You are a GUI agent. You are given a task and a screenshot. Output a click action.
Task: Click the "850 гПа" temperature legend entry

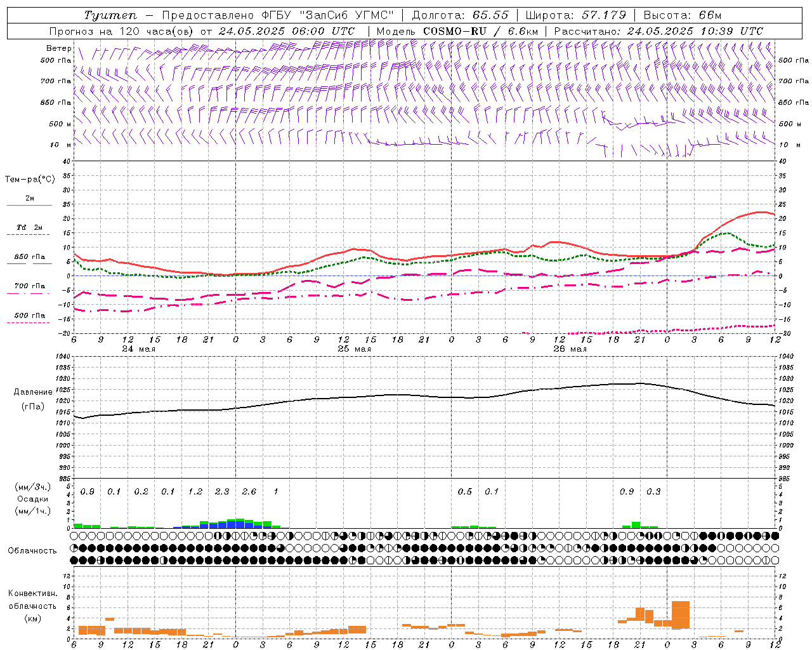tap(30, 257)
